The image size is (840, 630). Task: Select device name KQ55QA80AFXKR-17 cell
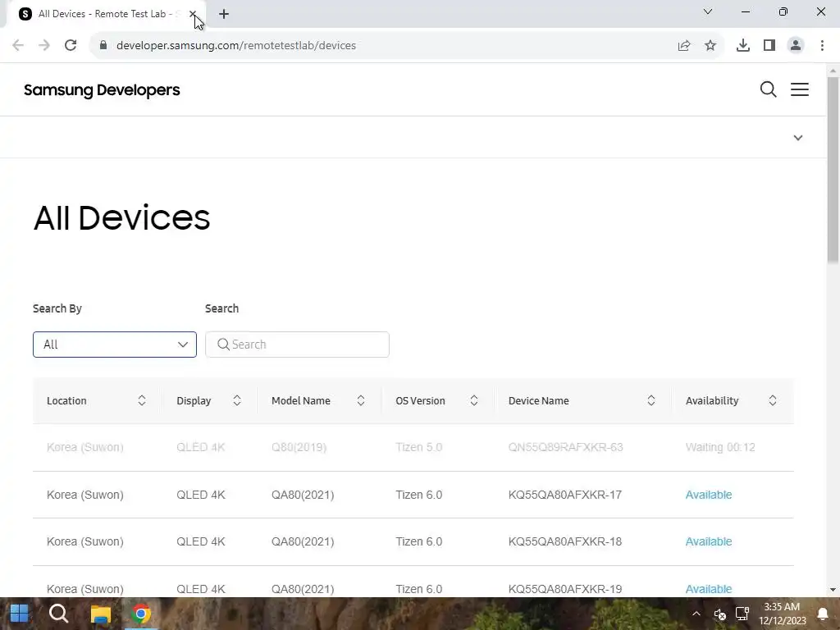tap(564, 495)
